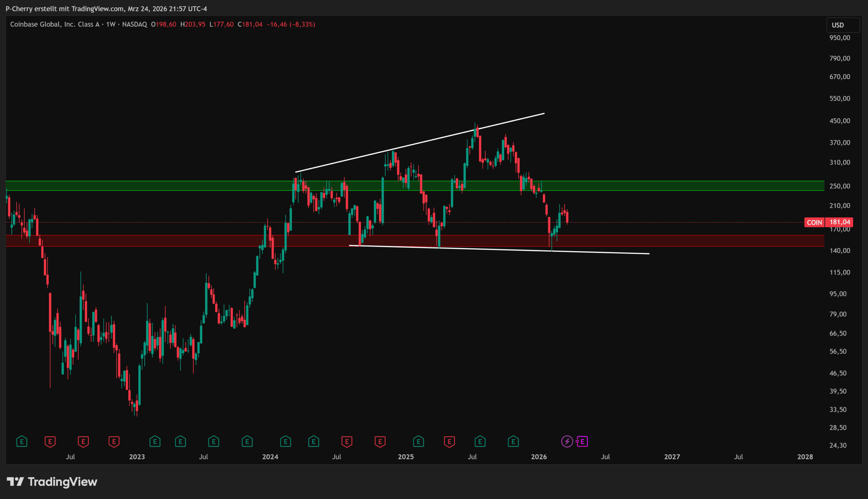Click the leftmost green earnings marker
Viewport: 868px width, 499px height.
22,441
